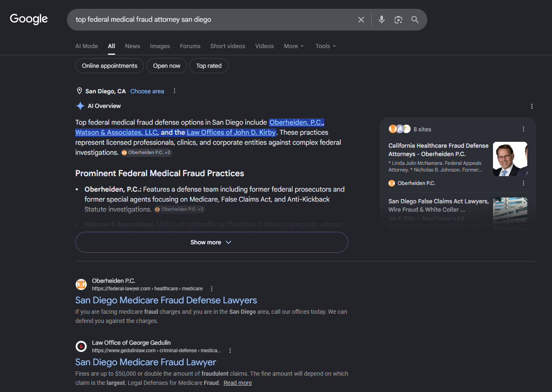Click the building thumbnail in sources panel
The image size is (552, 392).
pyautogui.click(x=510, y=213)
